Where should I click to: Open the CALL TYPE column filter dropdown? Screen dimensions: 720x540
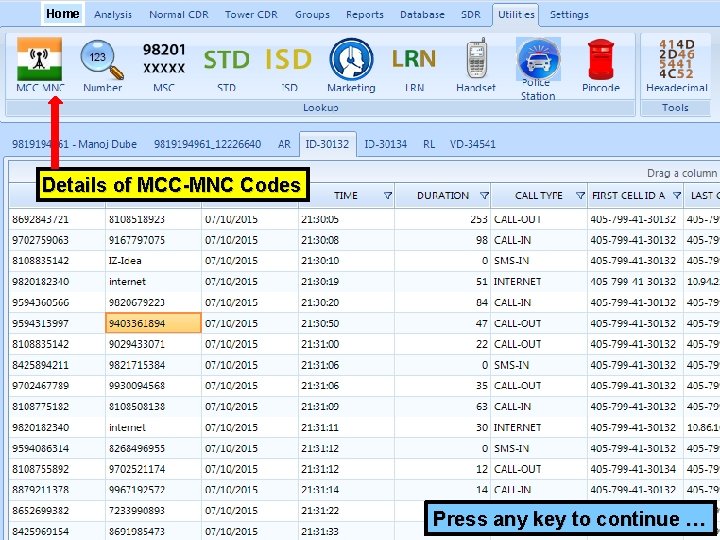580,196
